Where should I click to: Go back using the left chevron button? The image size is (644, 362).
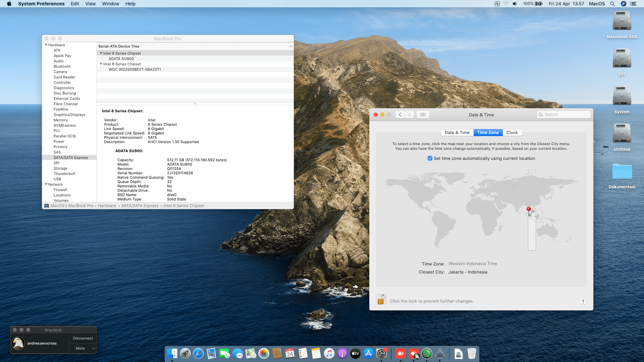pos(400,115)
